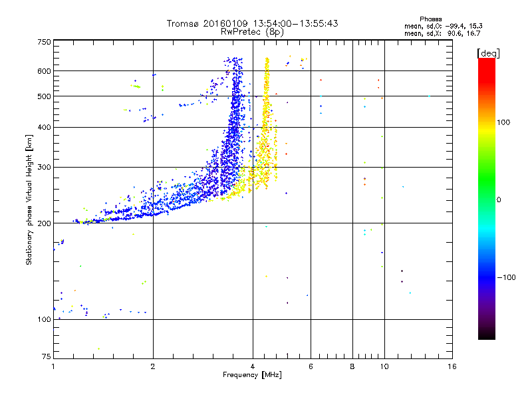Click the y-axis label '200'
This screenshot has height=399, width=532.
coord(44,223)
